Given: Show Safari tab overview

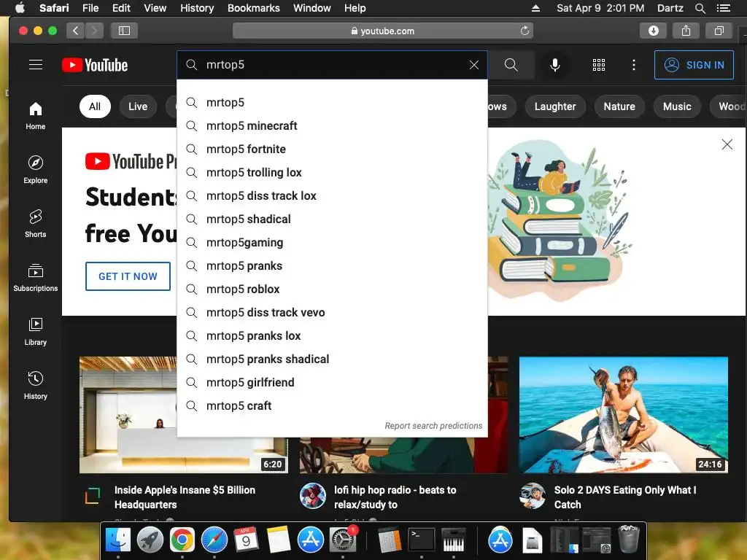Looking at the screenshot, I should point(719,31).
